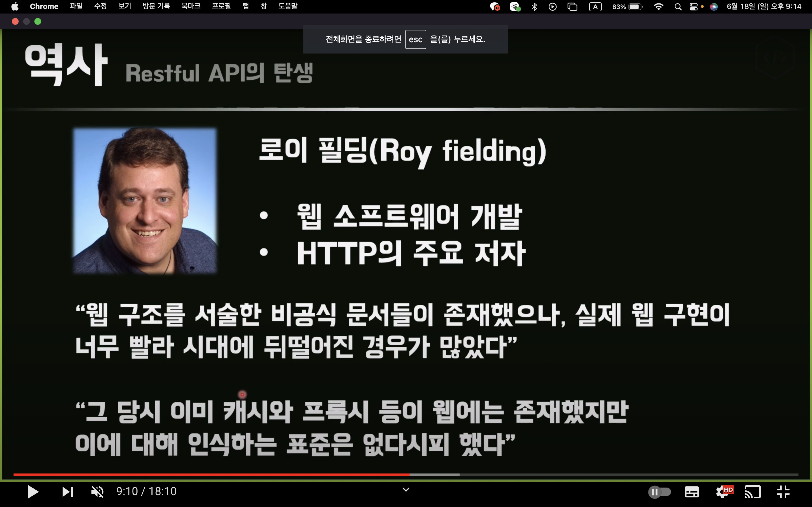Expand the downward chevron below the progress bar

pos(406,490)
